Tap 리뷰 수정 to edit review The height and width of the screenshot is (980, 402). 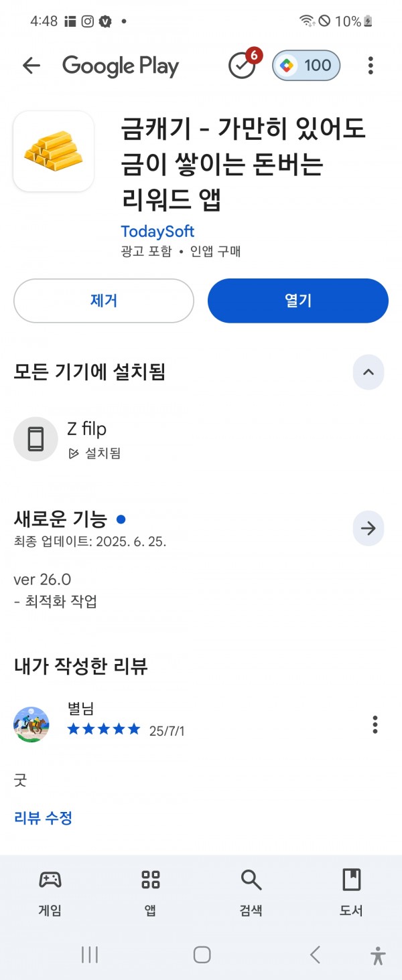[43, 817]
